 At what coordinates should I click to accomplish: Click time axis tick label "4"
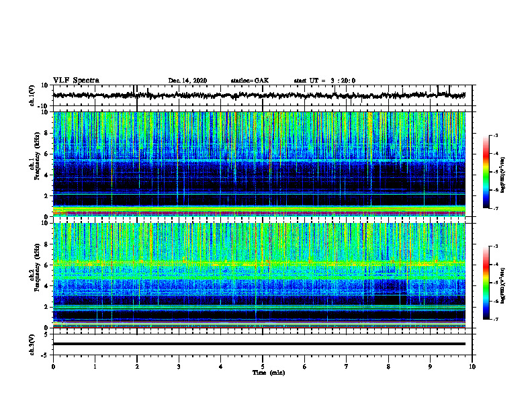click(220, 367)
